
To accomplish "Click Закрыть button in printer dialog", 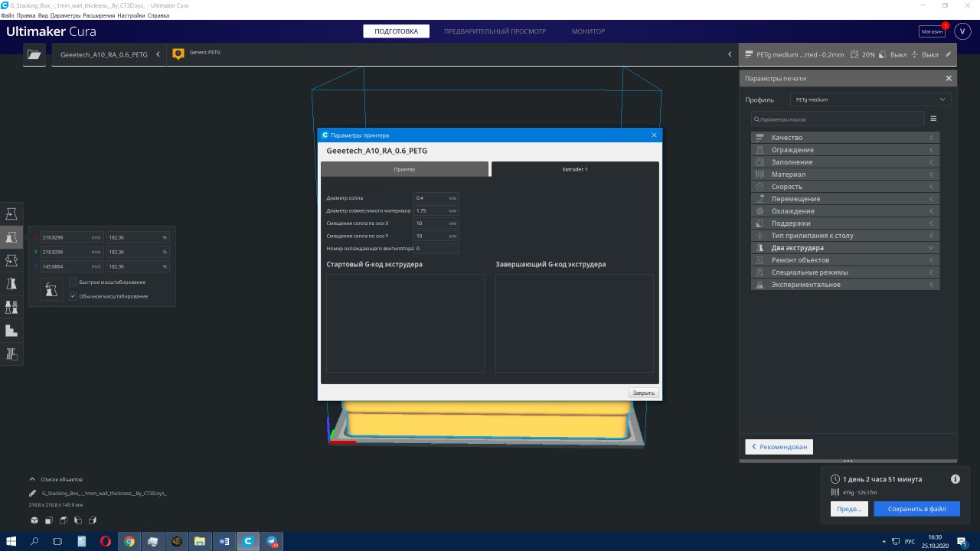I will pyautogui.click(x=643, y=393).
